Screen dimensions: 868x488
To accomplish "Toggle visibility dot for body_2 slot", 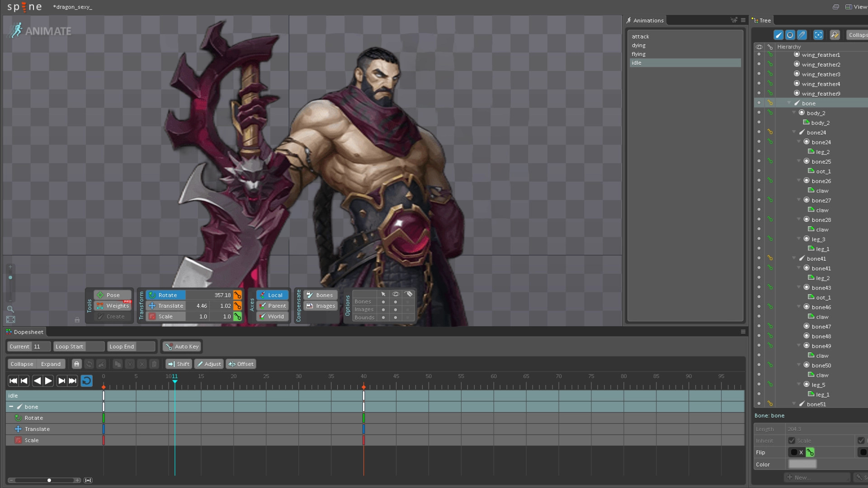I will pyautogui.click(x=759, y=113).
